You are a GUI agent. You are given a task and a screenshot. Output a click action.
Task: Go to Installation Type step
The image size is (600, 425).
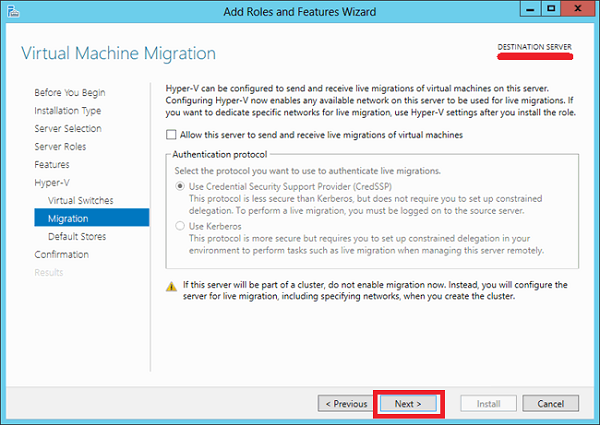(67, 110)
